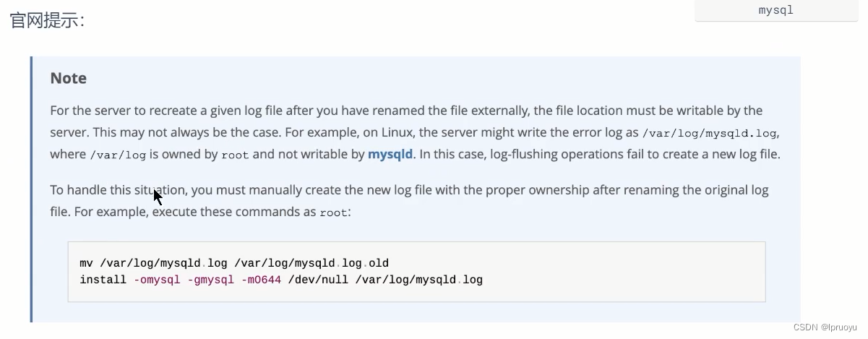Click the -m0644 option in the install command
Screen dimensions: 868x339
(x=260, y=279)
